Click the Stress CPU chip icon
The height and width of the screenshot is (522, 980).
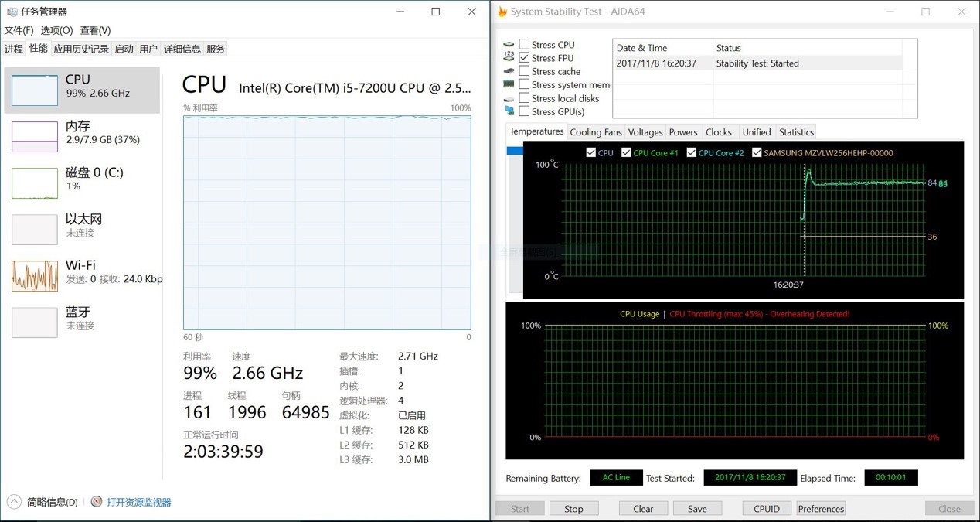(509, 45)
